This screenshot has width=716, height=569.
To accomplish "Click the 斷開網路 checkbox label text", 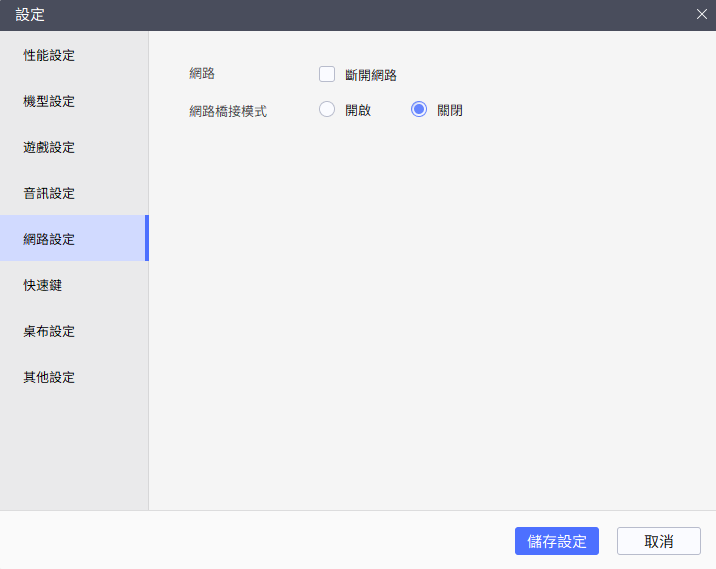I will (x=371, y=75).
